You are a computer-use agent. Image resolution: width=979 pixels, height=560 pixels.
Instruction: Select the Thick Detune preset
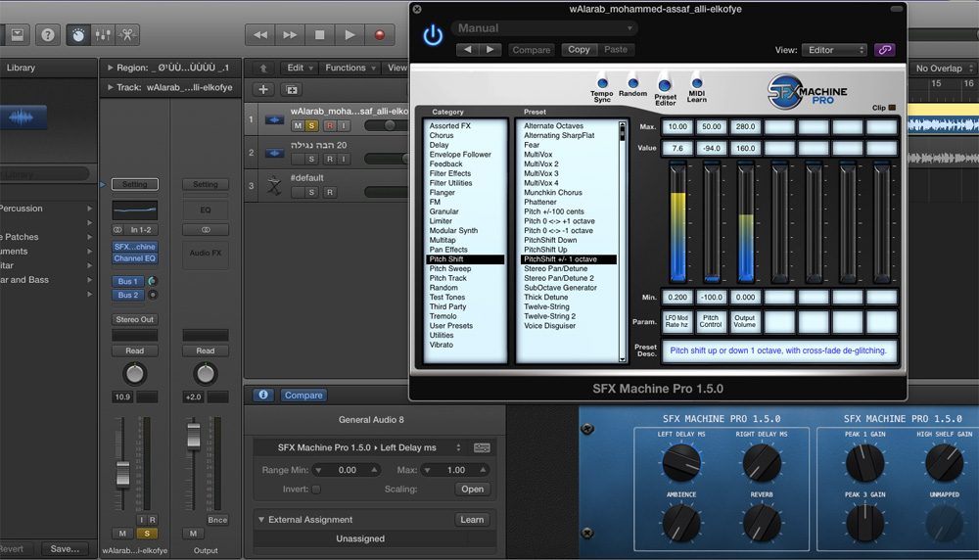(545, 298)
